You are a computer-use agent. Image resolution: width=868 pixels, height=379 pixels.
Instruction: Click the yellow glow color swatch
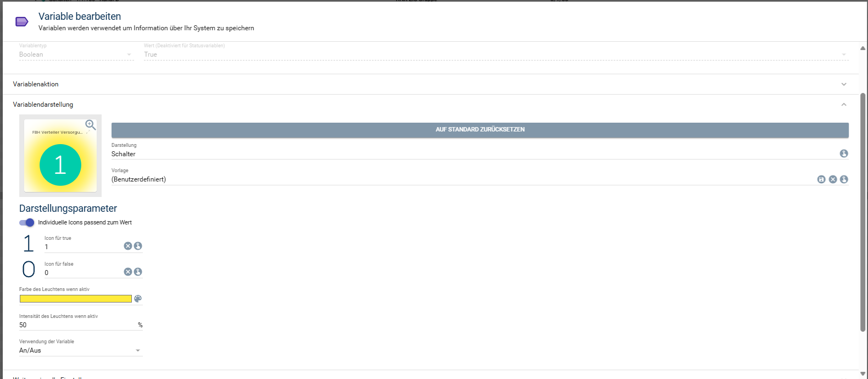click(76, 299)
